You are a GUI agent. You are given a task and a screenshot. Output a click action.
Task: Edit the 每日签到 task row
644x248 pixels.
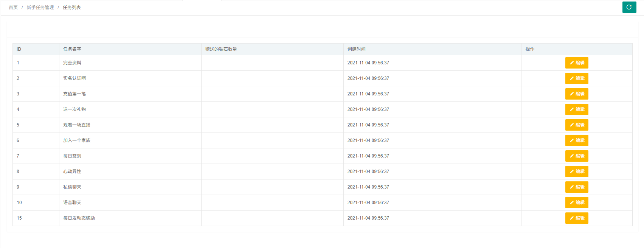click(x=577, y=156)
